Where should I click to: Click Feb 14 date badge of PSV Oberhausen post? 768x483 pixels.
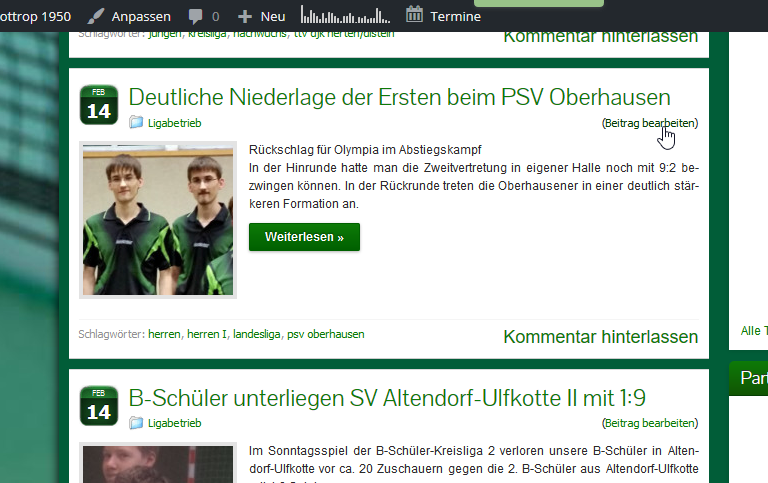coord(99,104)
